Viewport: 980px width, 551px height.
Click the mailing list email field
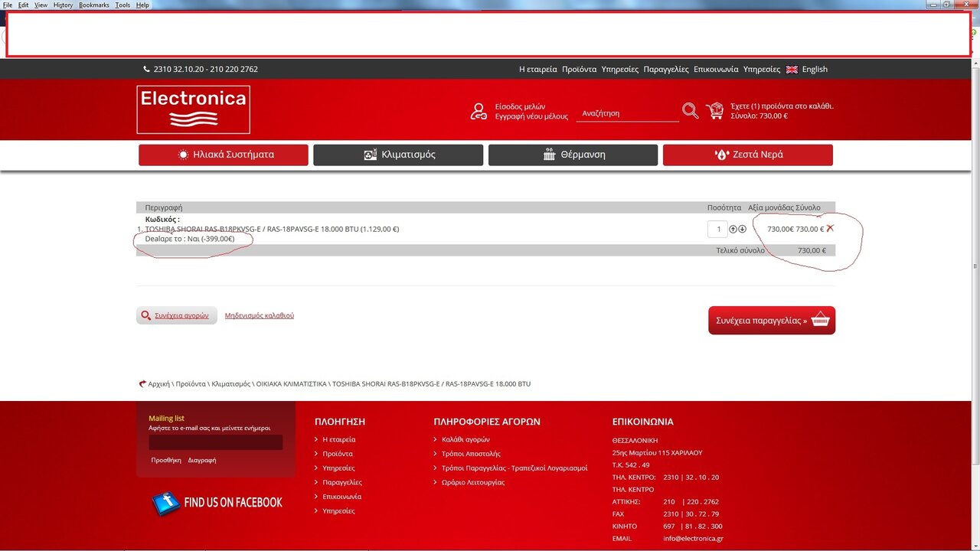(216, 442)
